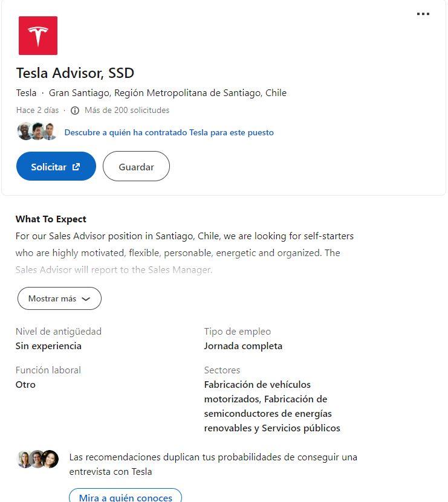Screen dimensions: 448x502
Task: Click the Sectores industries description text
Action: point(272,407)
